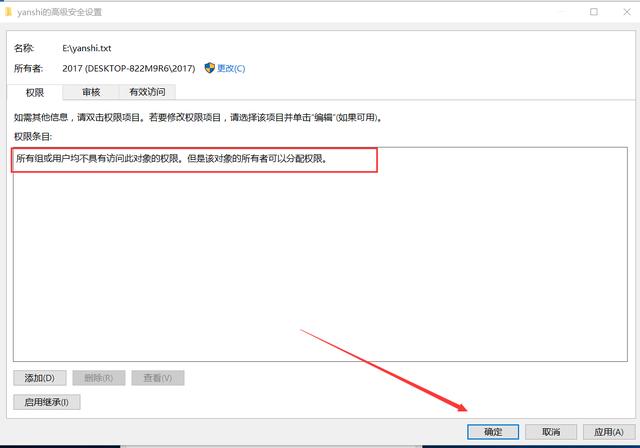640x448 pixels.
Task: Cancel with the 取消 button
Action: 551,432
